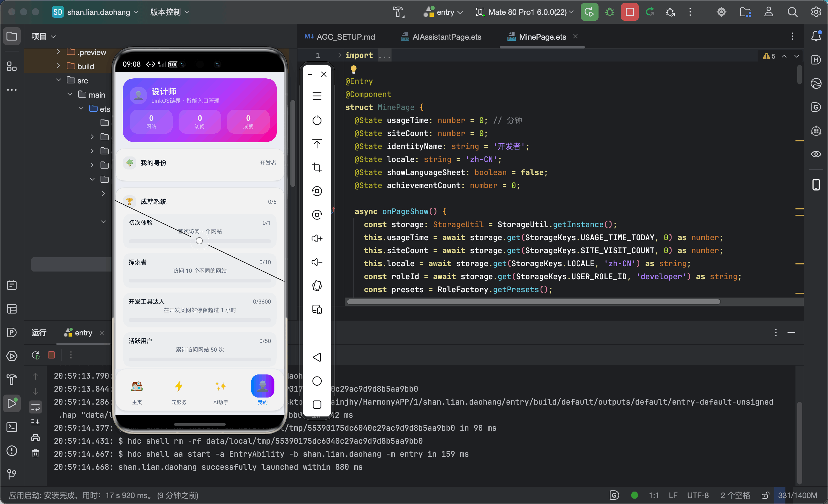Click the green Debug bug icon
This screenshot has height=504, width=828.
tap(609, 12)
